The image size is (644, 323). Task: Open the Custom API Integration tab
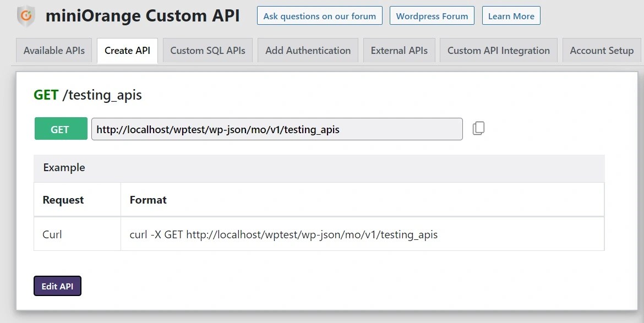498,50
